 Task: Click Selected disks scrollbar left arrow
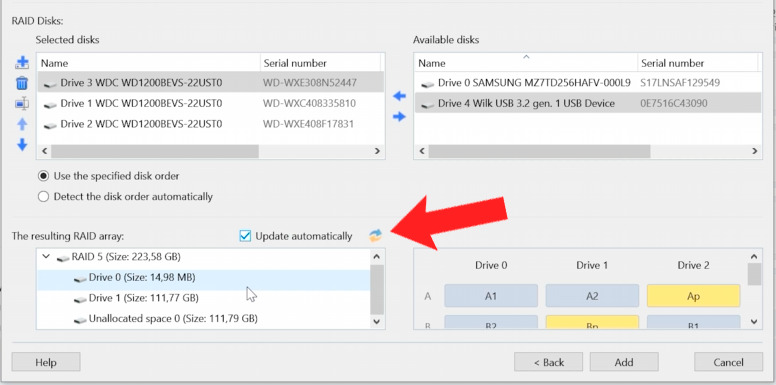[x=44, y=151]
